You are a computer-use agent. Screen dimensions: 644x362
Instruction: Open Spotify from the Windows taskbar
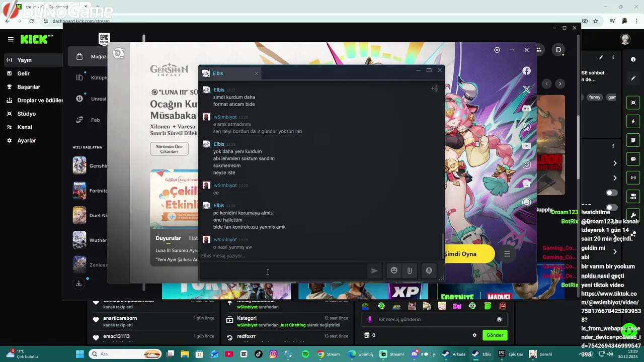305,354
